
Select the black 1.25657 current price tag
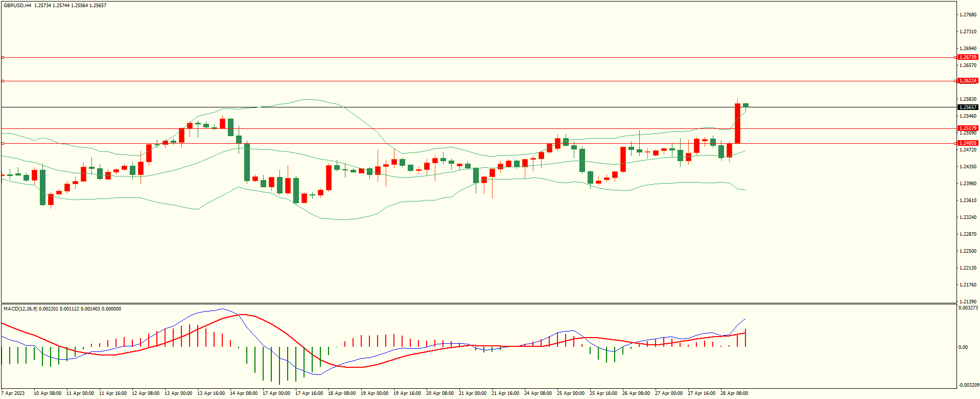point(968,107)
